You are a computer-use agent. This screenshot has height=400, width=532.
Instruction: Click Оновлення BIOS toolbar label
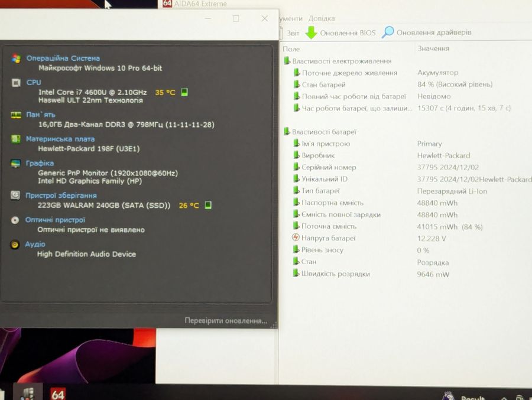(x=348, y=33)
